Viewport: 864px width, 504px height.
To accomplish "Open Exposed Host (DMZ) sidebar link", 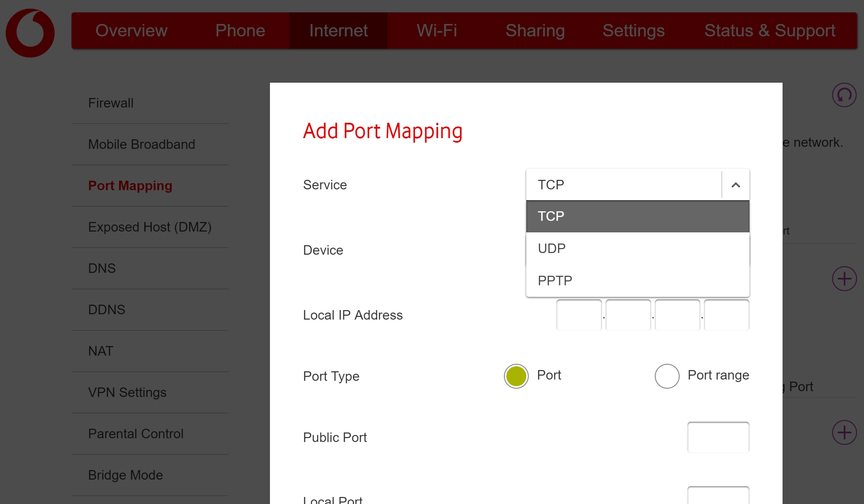I will click(x=150, y=227).
